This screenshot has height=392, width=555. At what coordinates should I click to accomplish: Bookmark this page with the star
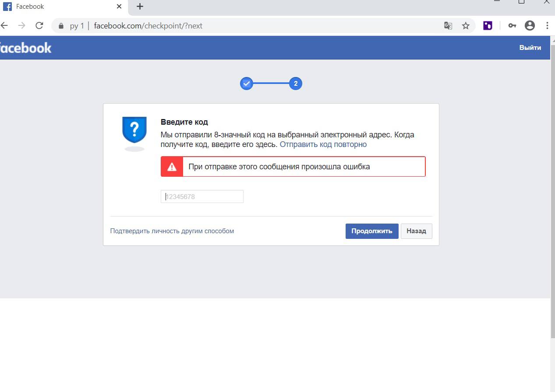(466, 26)
